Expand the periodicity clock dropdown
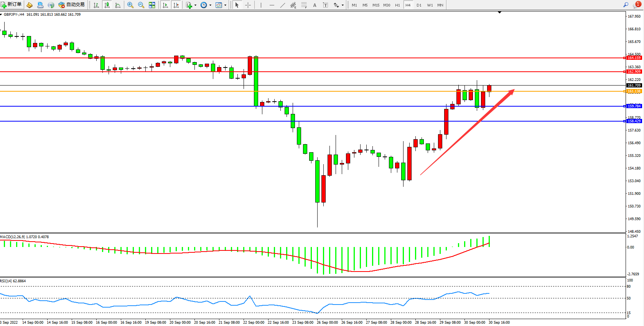The width and height of the screenshot is (644, 326). tap(210, 5)
